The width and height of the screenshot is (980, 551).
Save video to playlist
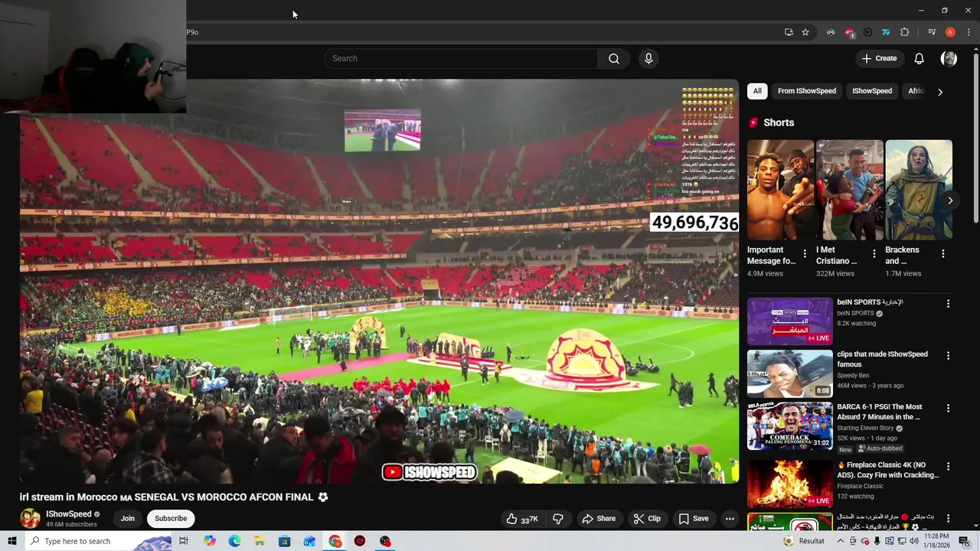tap(693, 519)
